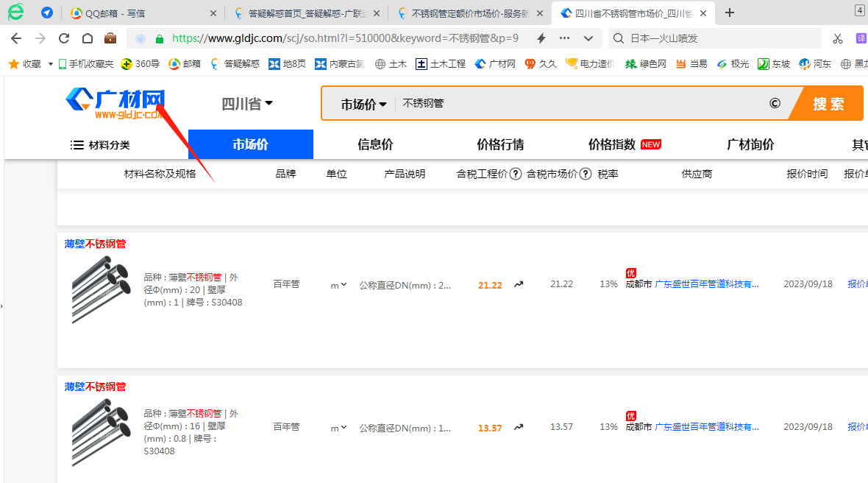Open supplier link in the 13.57 row
Viewport: 868px width, 483px height.
[x=707, y=427]
